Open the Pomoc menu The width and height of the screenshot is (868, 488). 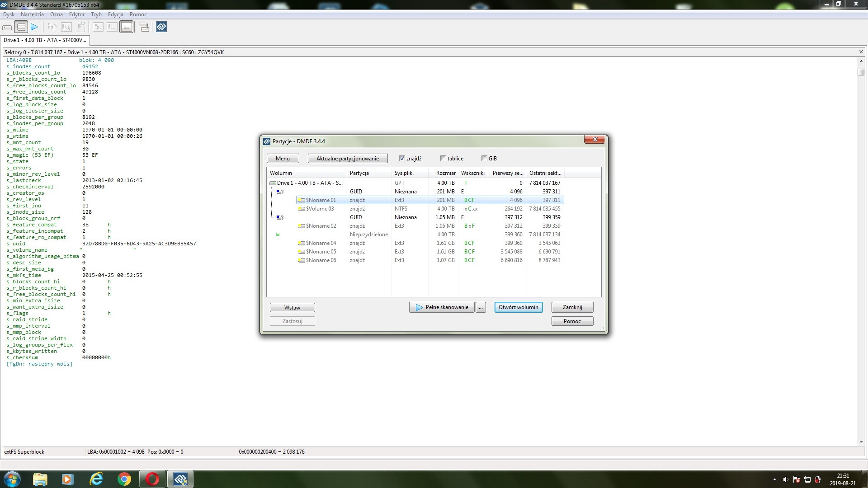coord(138,14)
